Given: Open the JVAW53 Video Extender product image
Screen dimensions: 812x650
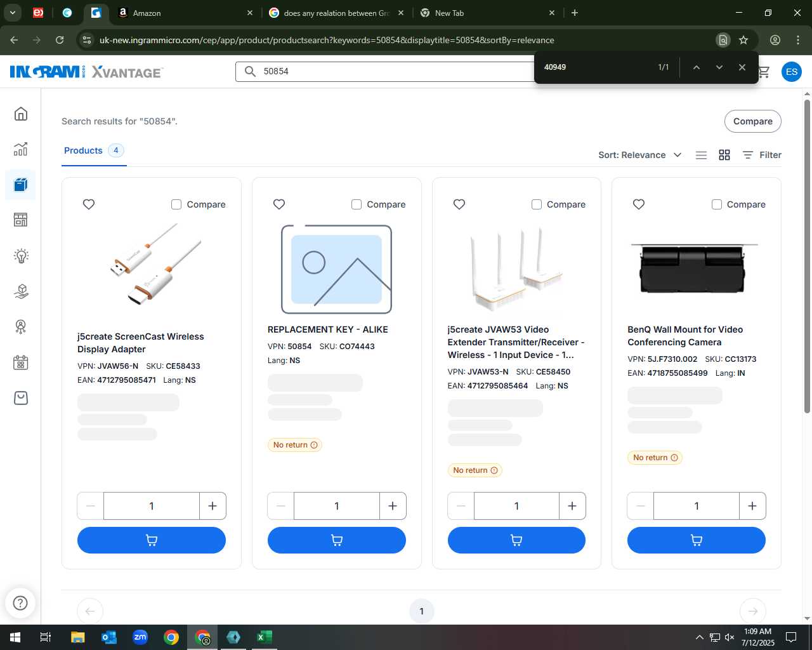Looking at the screenshot, I should (x=516, y=269).
